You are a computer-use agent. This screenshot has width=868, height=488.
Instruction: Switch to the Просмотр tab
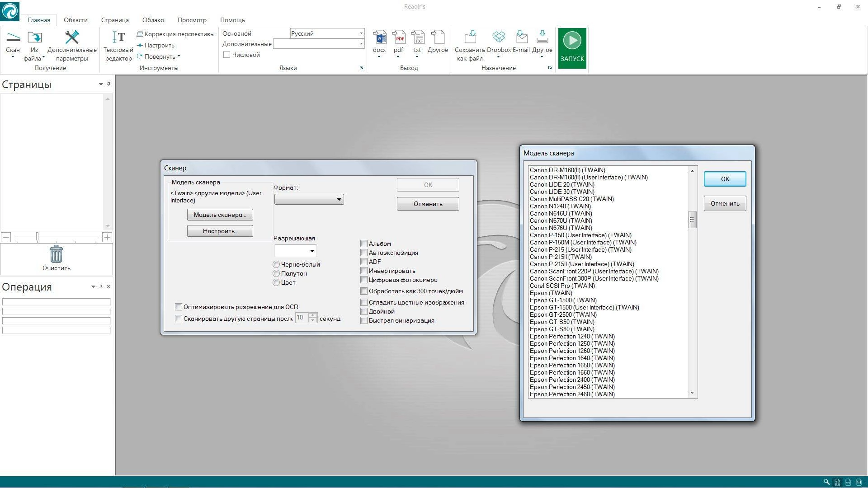point(192,20)
